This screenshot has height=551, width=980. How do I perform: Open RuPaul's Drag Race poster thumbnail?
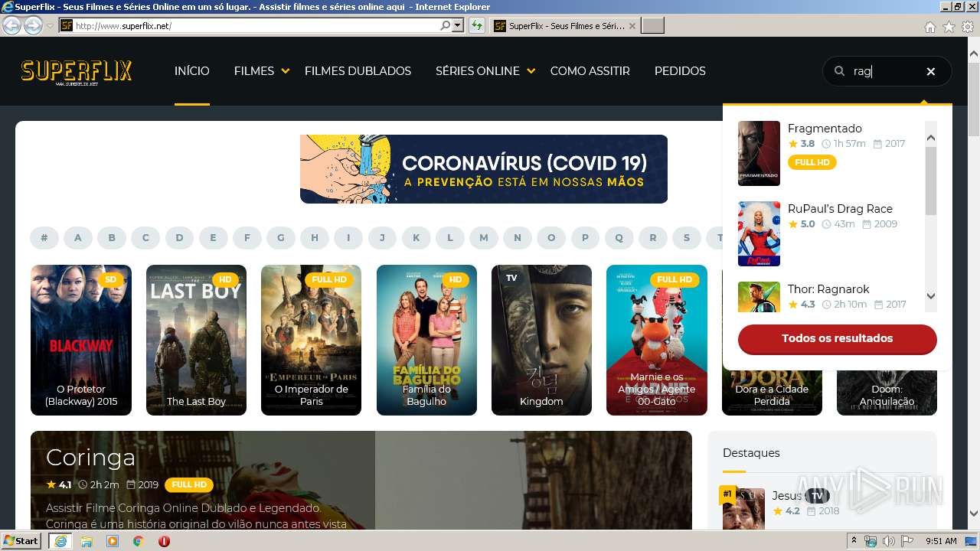tap(759, 233)
